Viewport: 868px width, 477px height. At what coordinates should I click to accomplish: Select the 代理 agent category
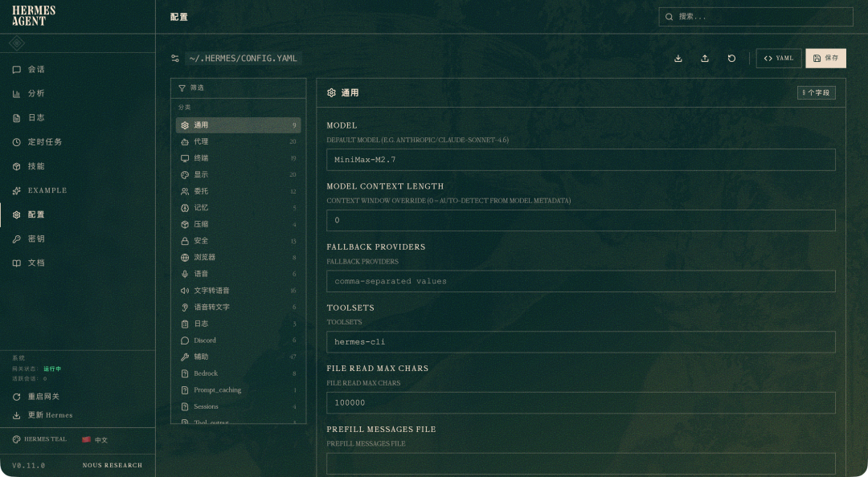[x=238, y=141]
